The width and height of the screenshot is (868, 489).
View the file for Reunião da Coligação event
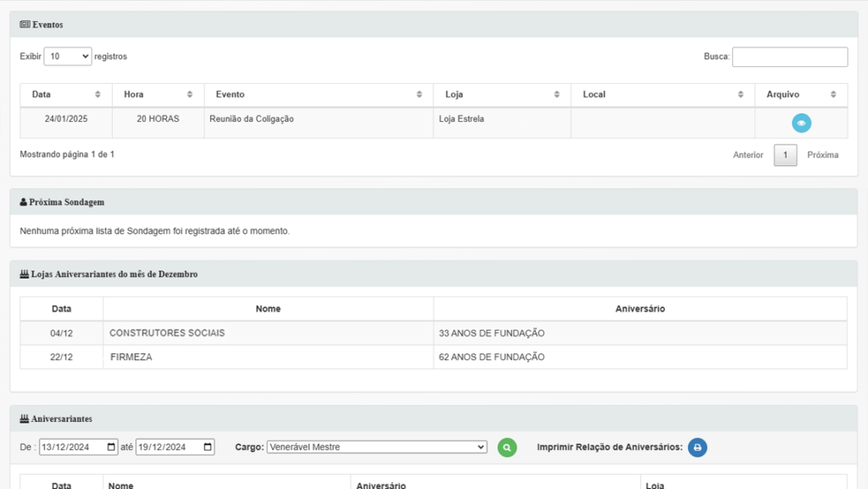[801, 124]
